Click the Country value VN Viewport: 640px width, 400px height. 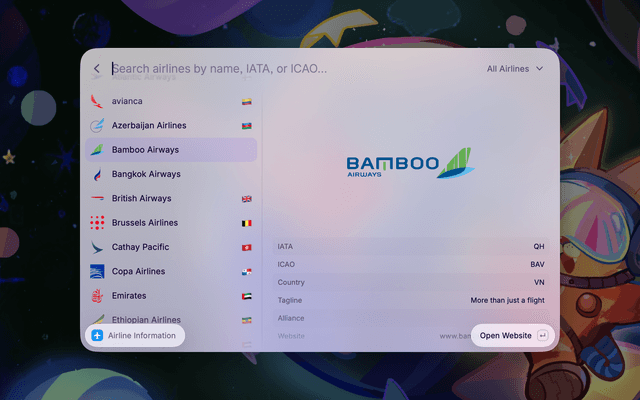click(539, 282)
